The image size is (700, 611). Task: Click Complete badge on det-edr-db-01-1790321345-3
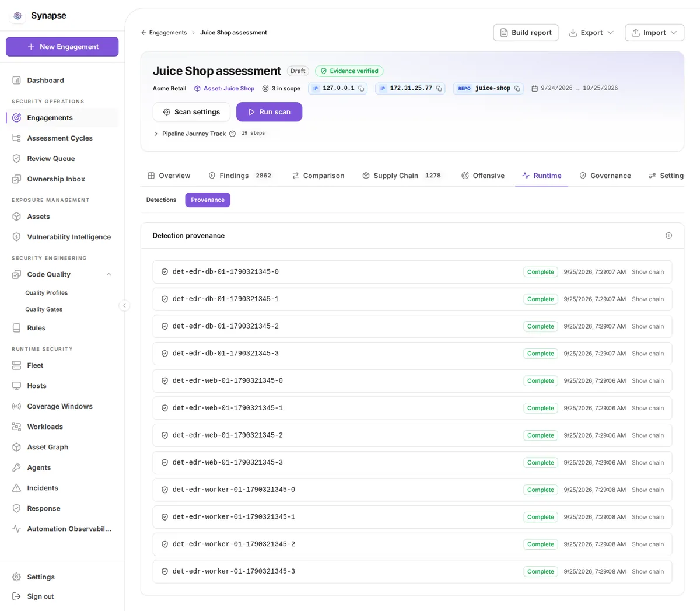tap(540, 354)
